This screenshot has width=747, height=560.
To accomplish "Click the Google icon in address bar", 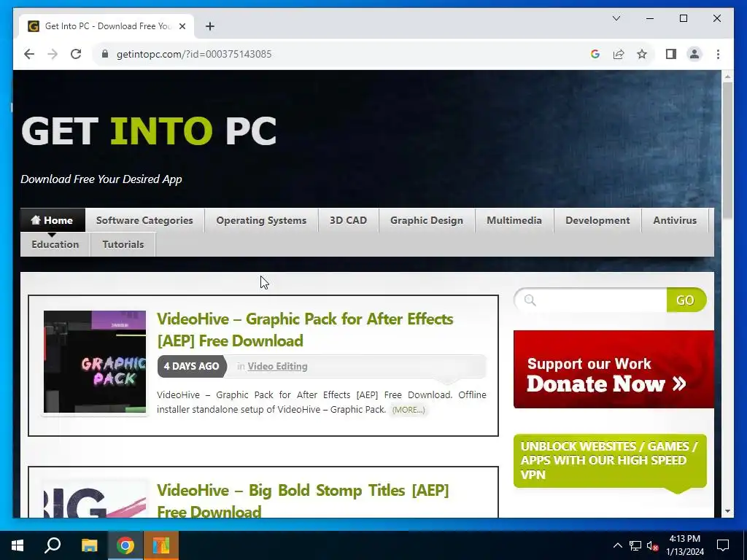I will pos(595,54).
